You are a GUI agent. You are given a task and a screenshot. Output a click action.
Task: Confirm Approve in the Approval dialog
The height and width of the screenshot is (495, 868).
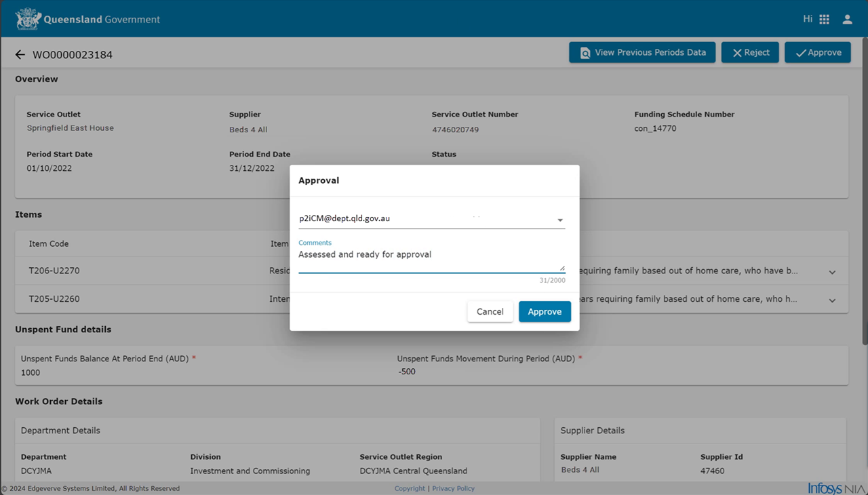(545, 312)
